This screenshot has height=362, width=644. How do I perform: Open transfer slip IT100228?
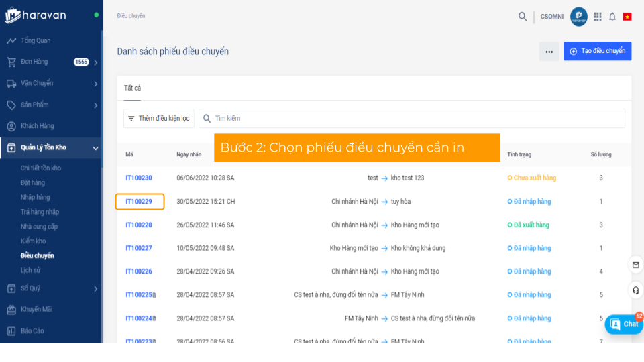coord(139,225)
